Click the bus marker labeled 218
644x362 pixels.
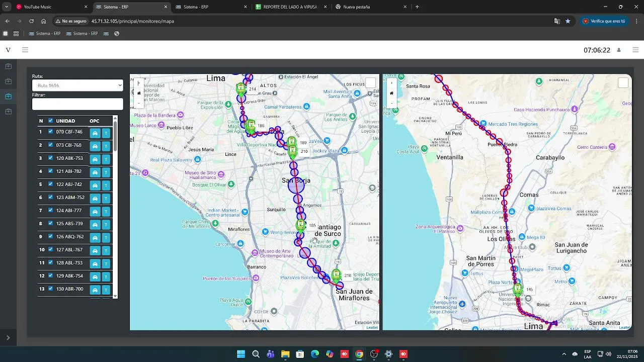(336, 276)
